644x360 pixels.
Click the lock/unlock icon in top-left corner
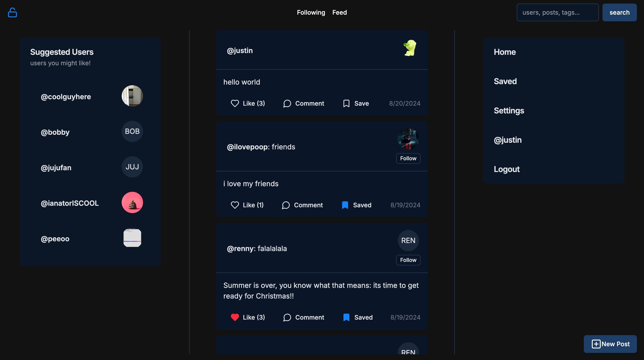click(x=12, y=12)
